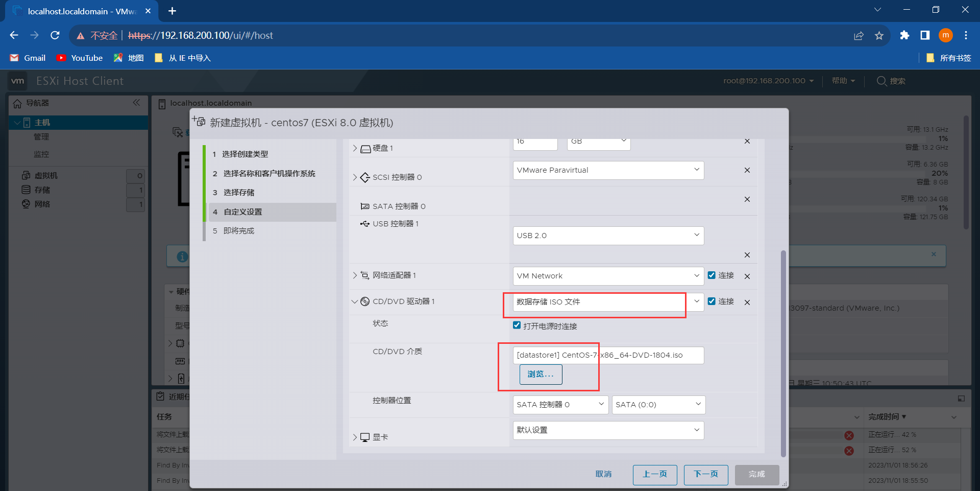
Task: Open the 帮助 menu
Action: click(x=843, y=81)
